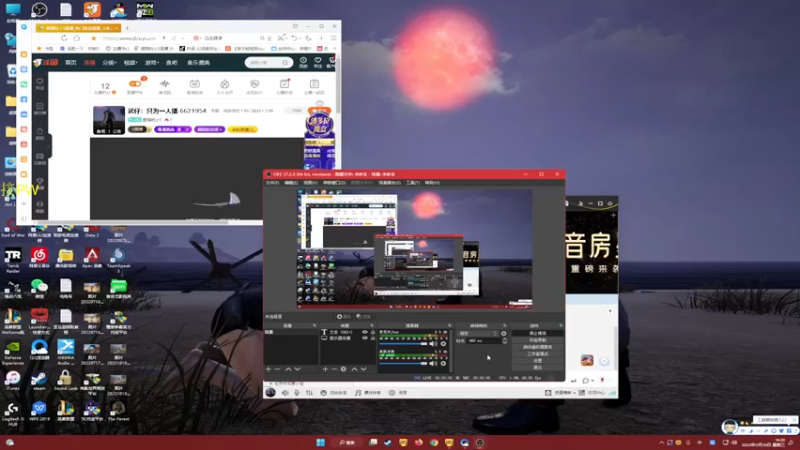Toggle the orange live PK switch
This screenshot has width=800, height=450.
tap(135, 84)
